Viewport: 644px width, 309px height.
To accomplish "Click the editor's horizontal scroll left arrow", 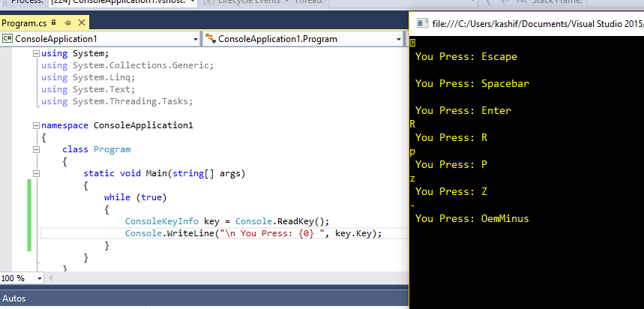I will tap(51, 278).
